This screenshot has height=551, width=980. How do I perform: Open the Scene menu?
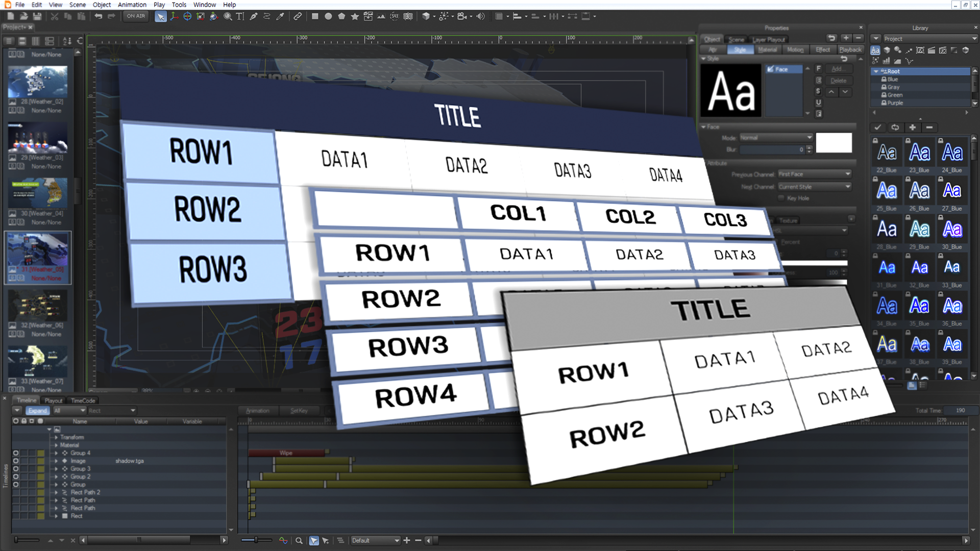[x=78, y=5]
